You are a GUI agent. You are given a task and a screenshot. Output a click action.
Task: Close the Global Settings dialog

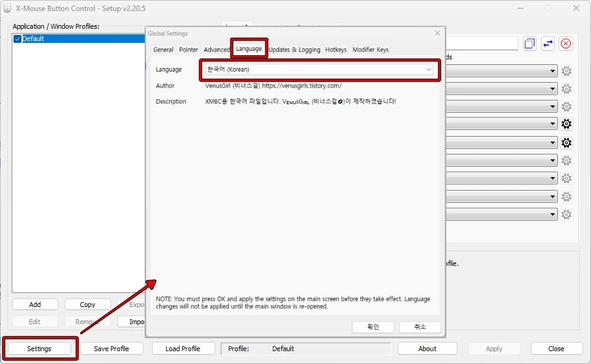click(x=437, y=33)
